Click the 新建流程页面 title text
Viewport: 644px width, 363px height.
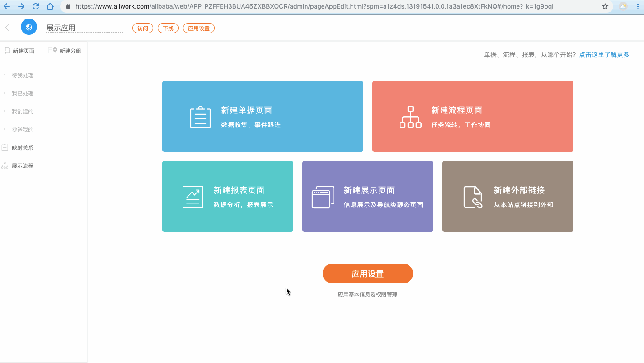[x=456, y=110]
